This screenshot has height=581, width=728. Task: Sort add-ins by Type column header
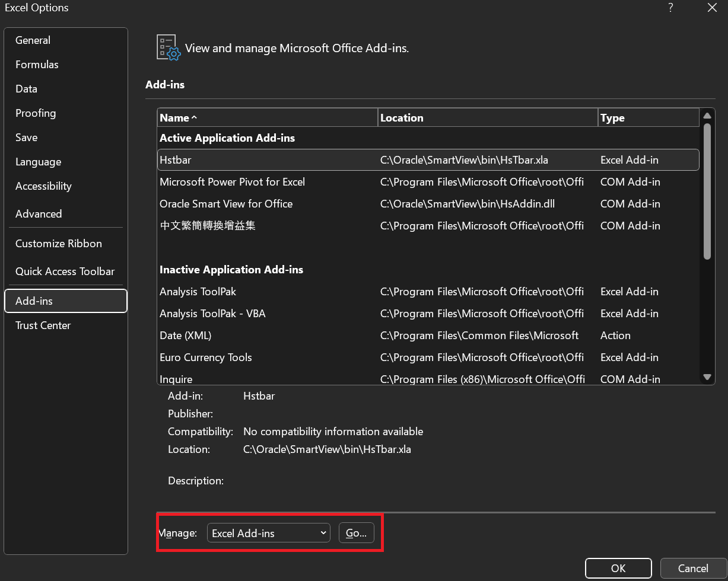[648, 118]
